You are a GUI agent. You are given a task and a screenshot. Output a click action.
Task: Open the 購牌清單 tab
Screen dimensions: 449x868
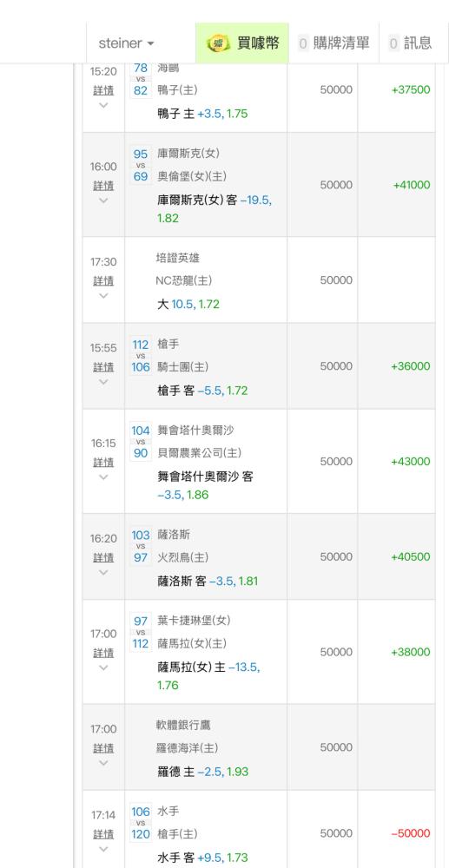333,43
